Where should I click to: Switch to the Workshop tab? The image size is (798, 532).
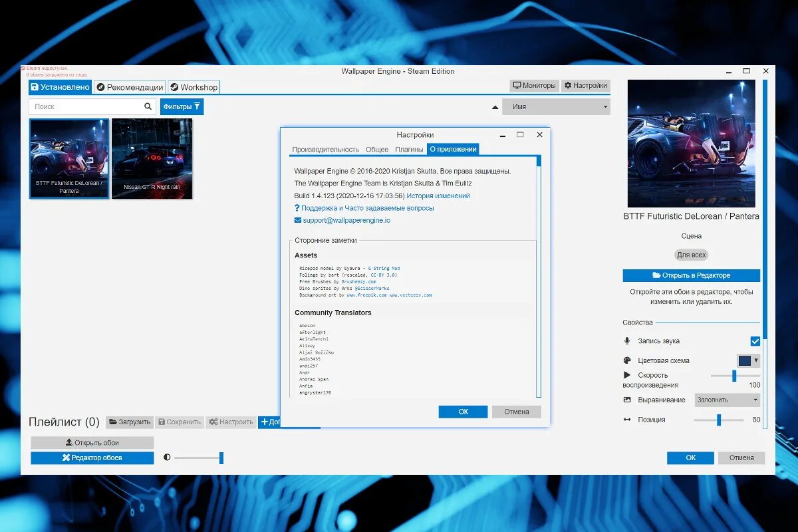pyautogui.click(x=193, y=87)
